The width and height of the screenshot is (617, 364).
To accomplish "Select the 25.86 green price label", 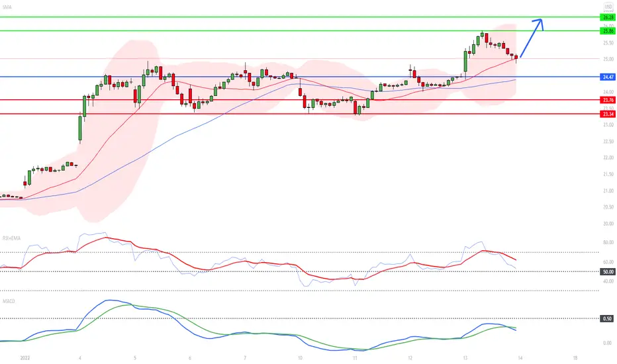I will [x=608, y=30].
